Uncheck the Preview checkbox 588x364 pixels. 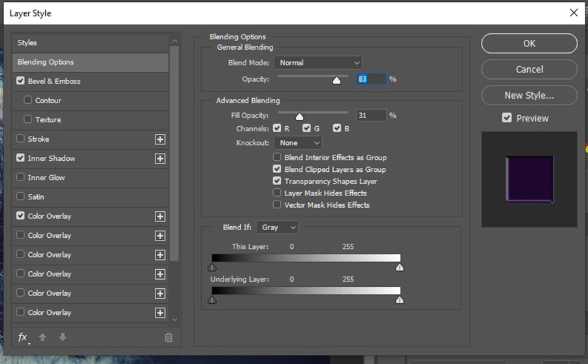pyautogui.click(x=507, y=118)
